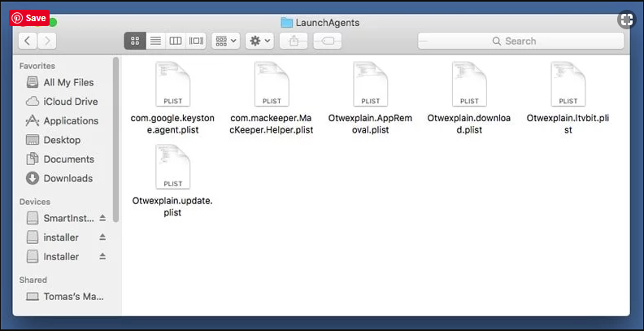Select Otwexplain.ltvbit.plist file icon
This screenshot has height=331, width=644.
pos(568,85)
